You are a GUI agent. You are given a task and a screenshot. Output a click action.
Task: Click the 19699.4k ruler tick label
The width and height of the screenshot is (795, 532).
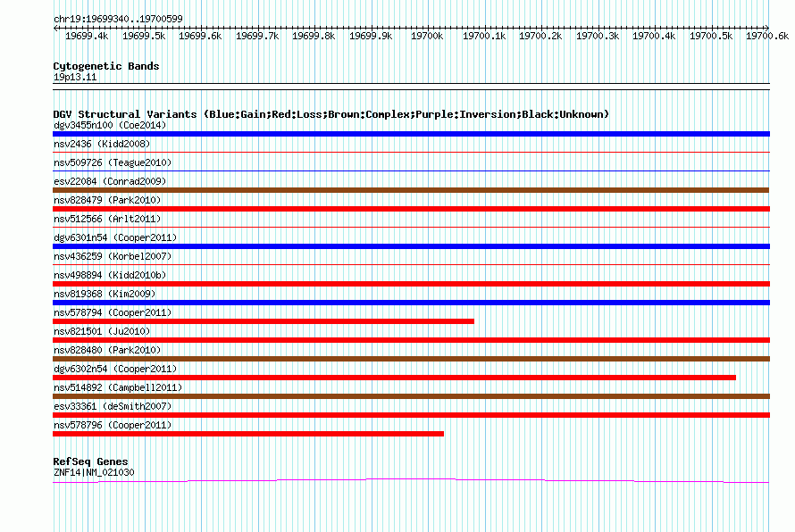pyautogui.click(x=87, y=36)
